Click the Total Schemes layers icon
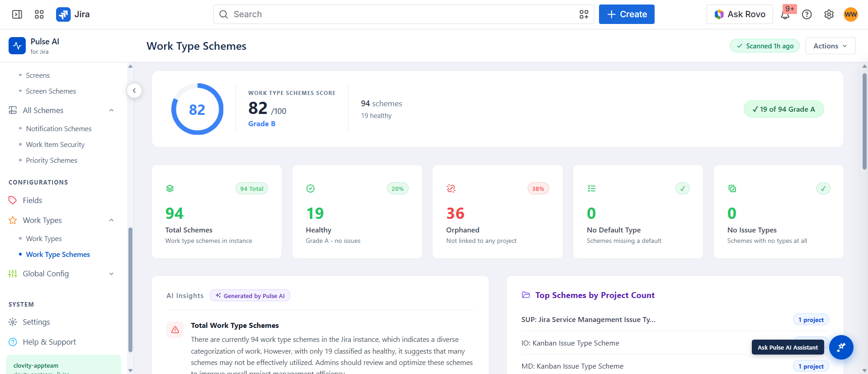Viewport: 868px width, 374px height. [x=170, y=189]
